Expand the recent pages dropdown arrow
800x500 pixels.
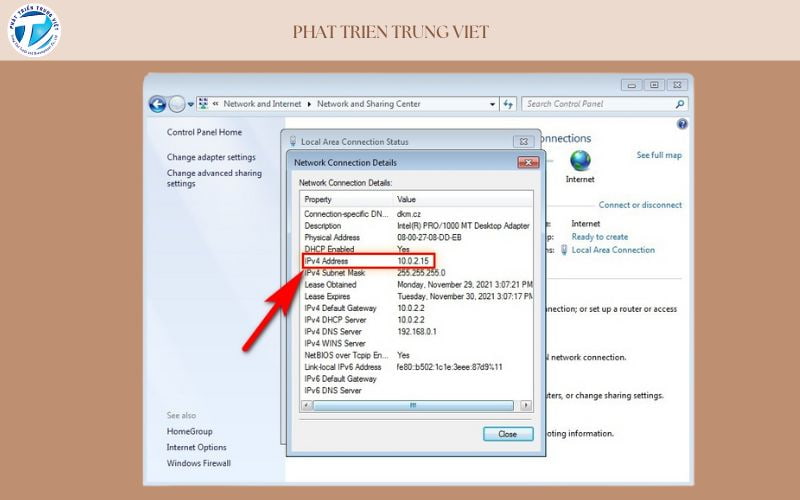point(190,104)
